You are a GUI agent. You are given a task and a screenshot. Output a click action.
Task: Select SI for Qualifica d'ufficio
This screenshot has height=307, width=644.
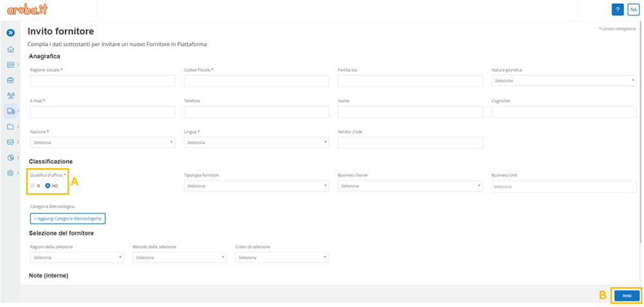point(33,186)
